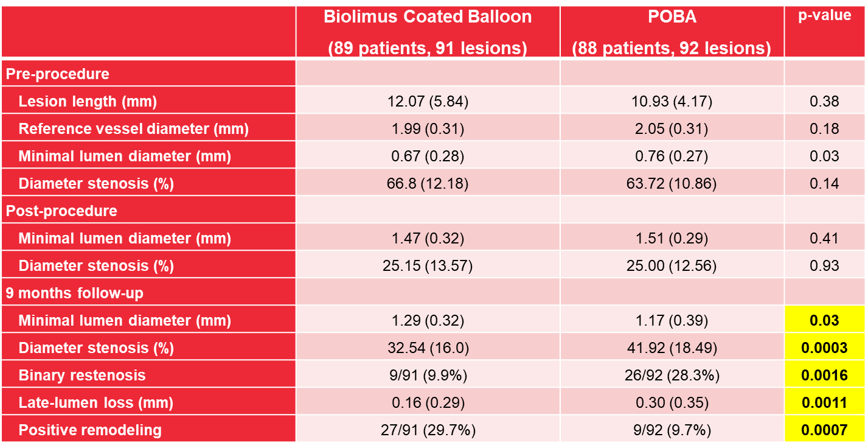Click the 66.8 (12.18) stenosis value
This screenshot has width=868, height=448.
click(x=428, y=183)
